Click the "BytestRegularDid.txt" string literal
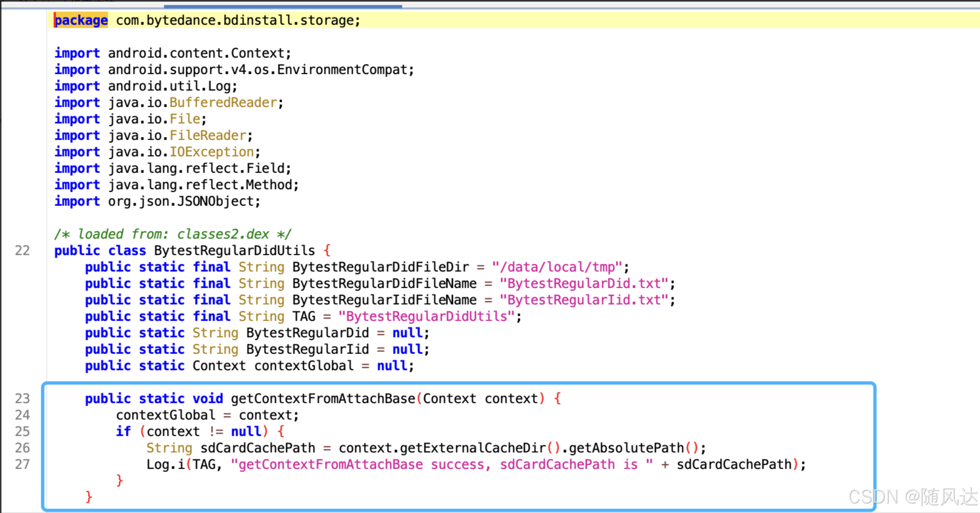This screenshot has height=513, width=980. [x=583, y=284]
